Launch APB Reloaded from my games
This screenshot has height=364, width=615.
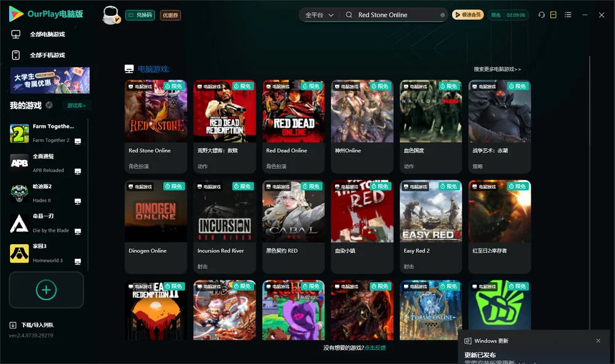[x=46, y=163]
